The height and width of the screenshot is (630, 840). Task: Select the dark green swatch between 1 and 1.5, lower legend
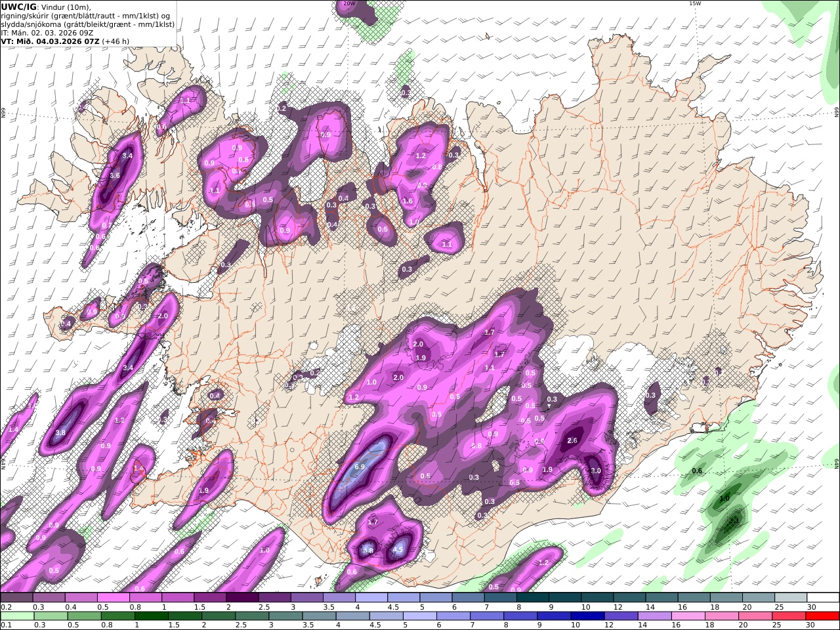click(x=151, y=616)
